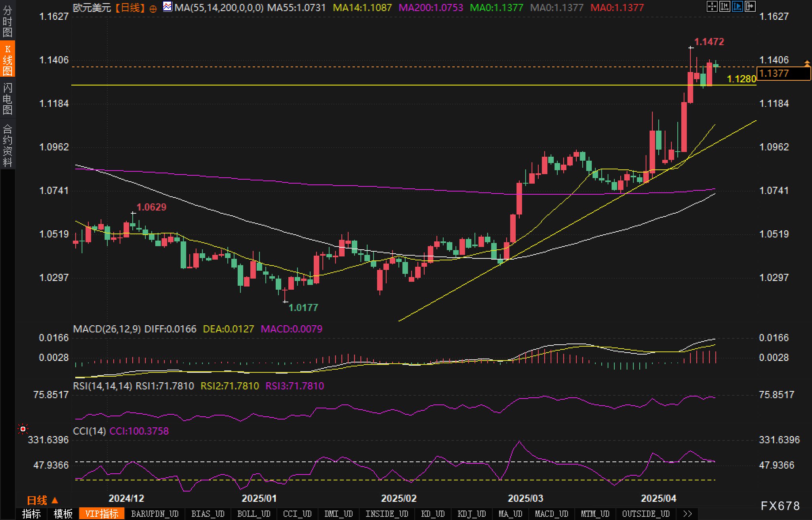Select the BOLL_UD indicator
The height and width of the screenshot is (520, 812).
click(x=254, y=514)
